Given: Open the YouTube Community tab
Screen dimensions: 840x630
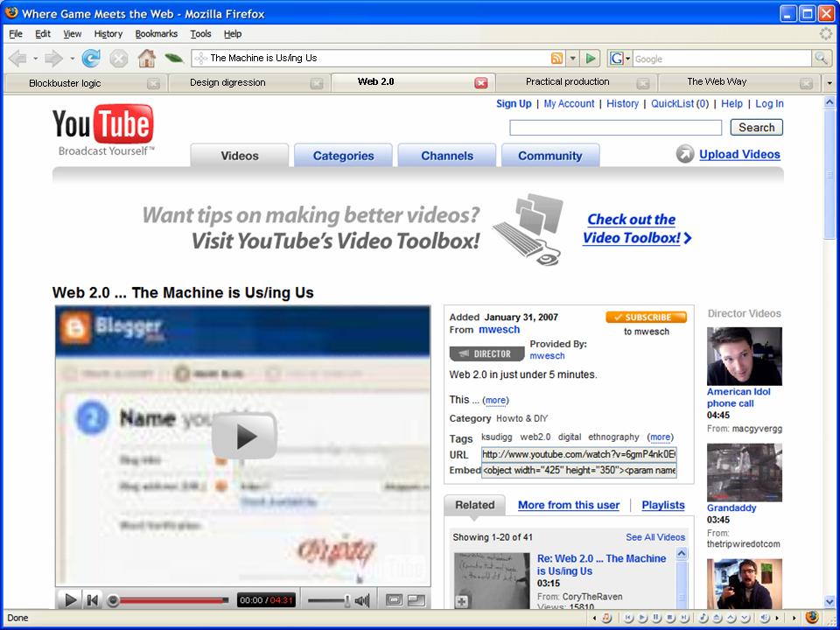Looking at the screenshot, I should tap(550, 156).
